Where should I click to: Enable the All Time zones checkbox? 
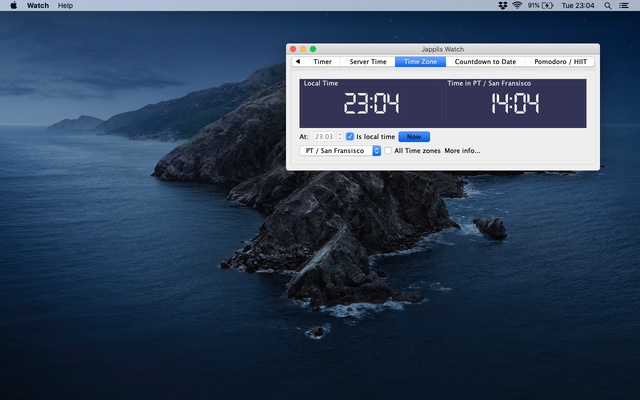tap(388, 151)
